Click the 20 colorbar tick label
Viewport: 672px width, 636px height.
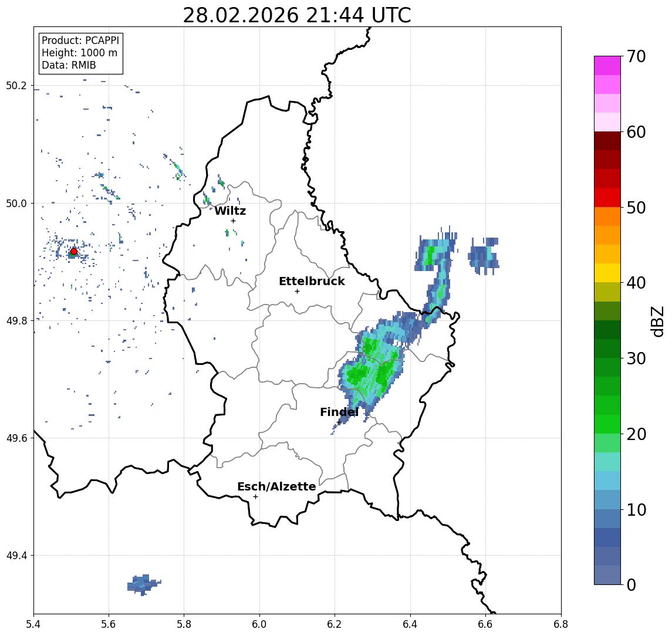(x=636, y=434)
